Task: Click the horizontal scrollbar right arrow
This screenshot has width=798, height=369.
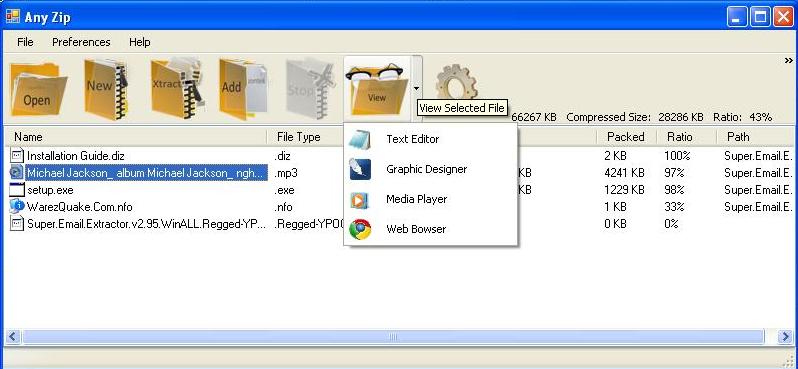Action: (x=785, y=336)
